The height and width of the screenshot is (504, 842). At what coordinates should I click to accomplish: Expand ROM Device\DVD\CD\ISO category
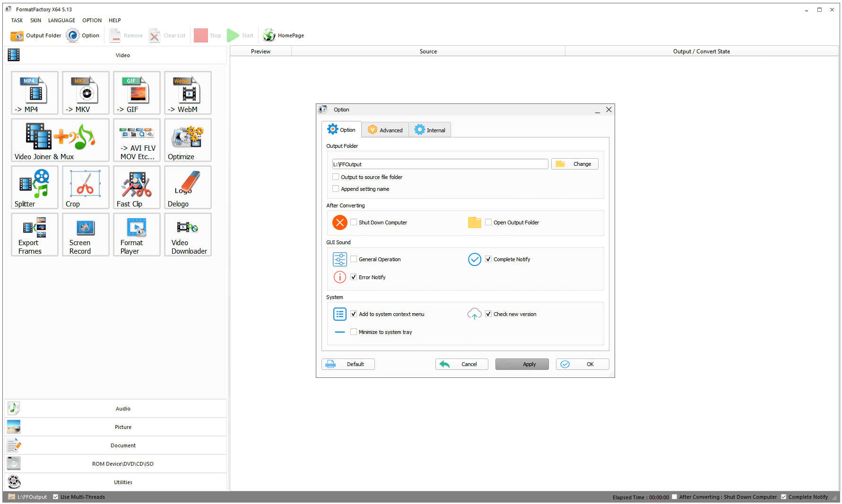click(116, 464)
